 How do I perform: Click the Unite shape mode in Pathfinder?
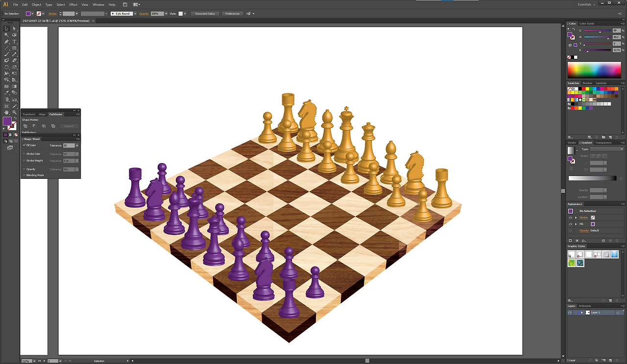coord(25,126)
